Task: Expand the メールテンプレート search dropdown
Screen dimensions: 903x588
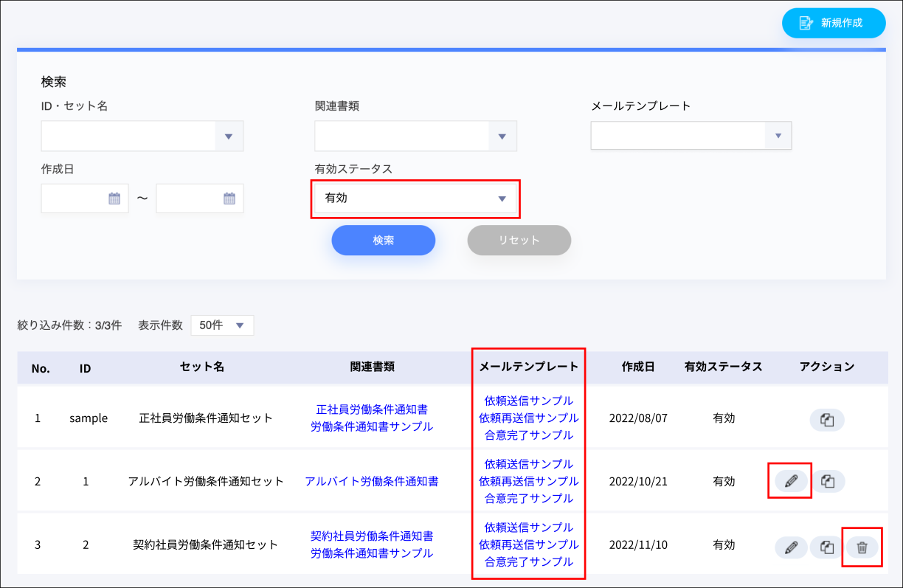Action: coord(777,136)
